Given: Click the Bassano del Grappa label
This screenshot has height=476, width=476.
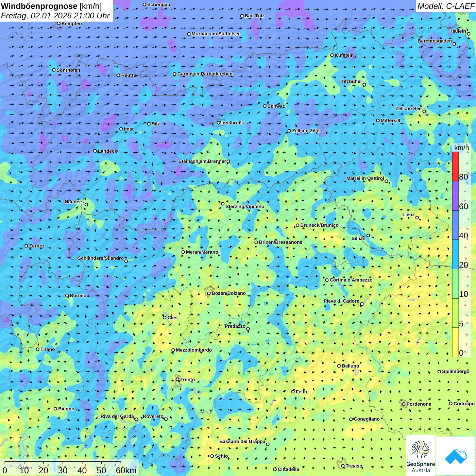Looking at the screenshot, I should pyautogui.click(x=242, y=441).
